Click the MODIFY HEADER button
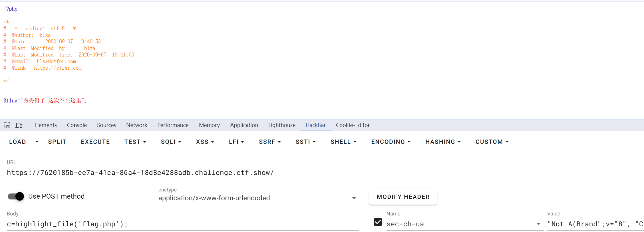The height and width of the screenshot is (232, 644). pos(403,197)
